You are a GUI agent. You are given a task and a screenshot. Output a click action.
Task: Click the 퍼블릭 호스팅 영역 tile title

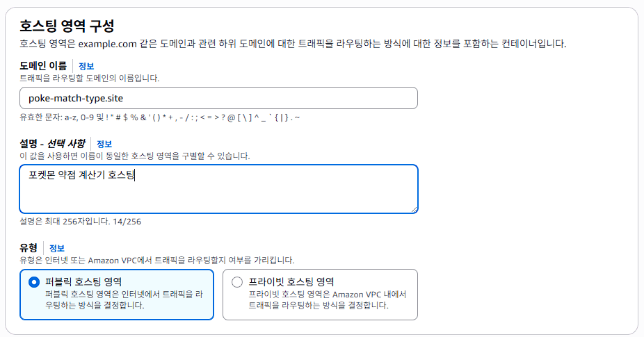83,281
